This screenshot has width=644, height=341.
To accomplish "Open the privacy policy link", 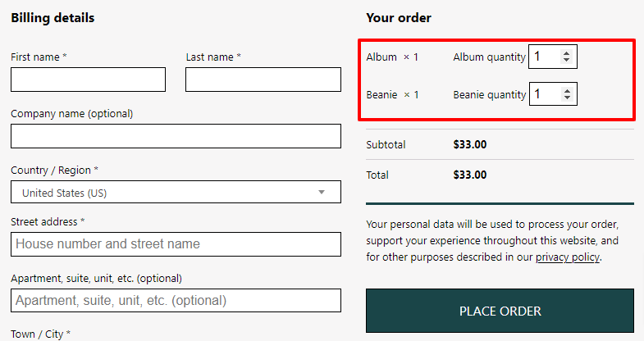I will point(568,257).
